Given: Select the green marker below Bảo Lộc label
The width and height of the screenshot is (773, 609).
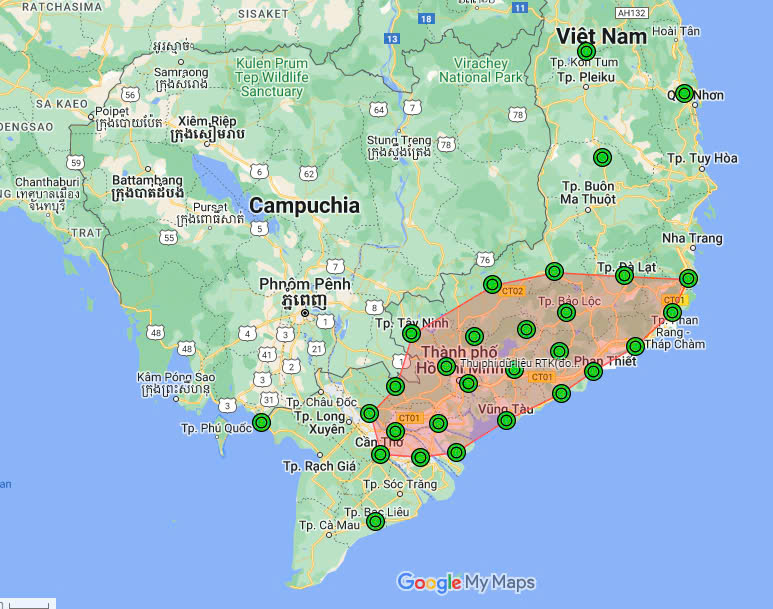Looking at the screenshot, I should coord(566,312).
